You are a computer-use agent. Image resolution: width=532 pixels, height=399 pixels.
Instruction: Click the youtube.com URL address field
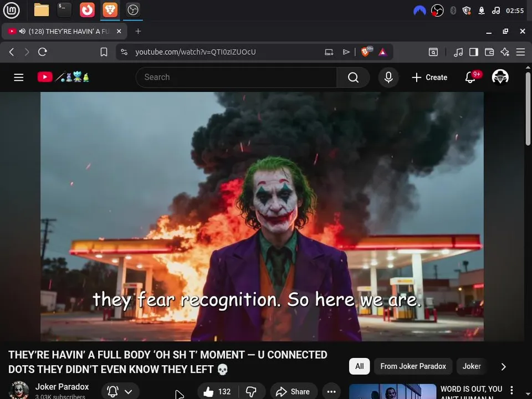(x=196, y=52)
